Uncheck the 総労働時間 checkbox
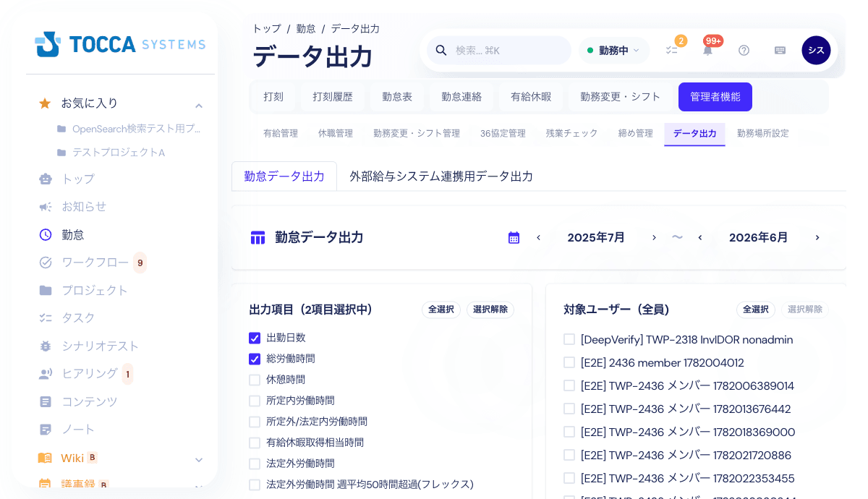The height and width of the screenshot is (499, 868). tap(255, 359)
